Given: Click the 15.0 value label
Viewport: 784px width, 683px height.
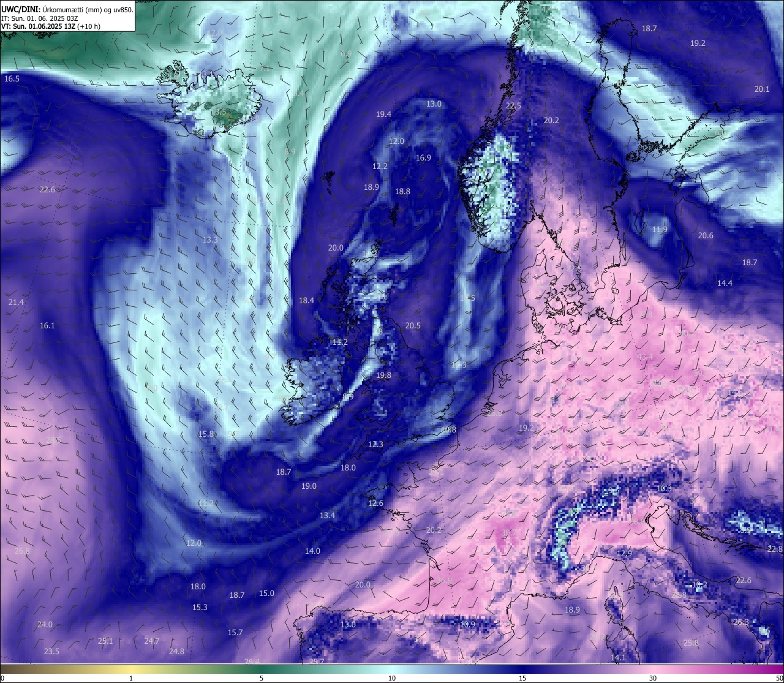Looking at the screenshot, I should pos(266,593).
